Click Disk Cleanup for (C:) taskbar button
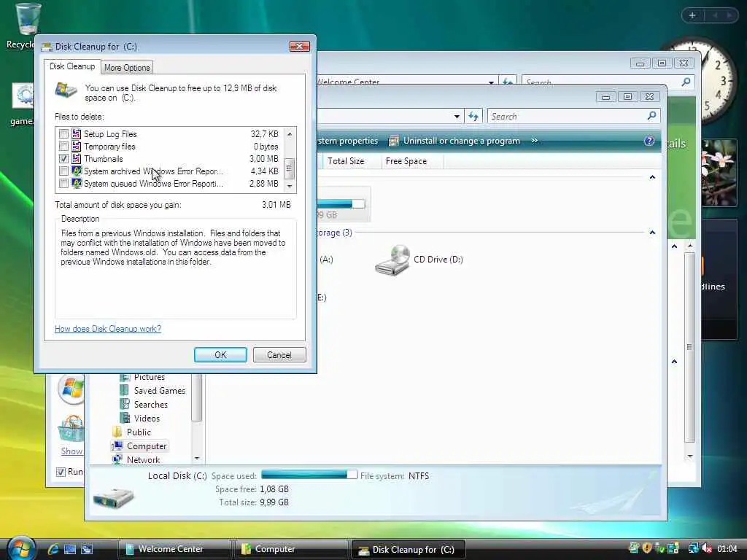747x560 pixels. tap(409, 549)
